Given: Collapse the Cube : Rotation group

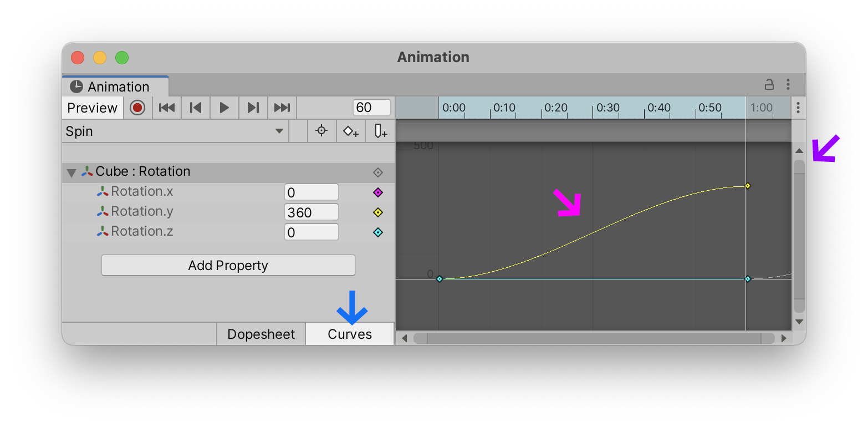Looking at the screenshot, I should tap(71, 171).
